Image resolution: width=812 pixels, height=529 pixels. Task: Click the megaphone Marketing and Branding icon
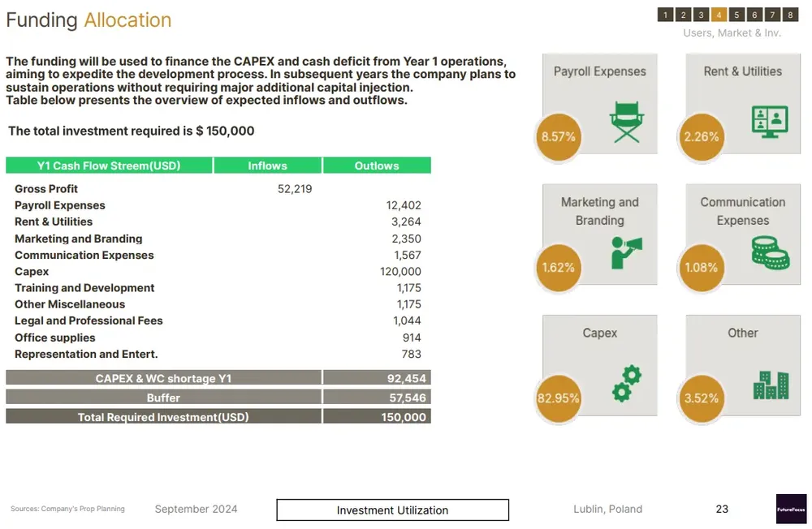[x=626, y=252]
